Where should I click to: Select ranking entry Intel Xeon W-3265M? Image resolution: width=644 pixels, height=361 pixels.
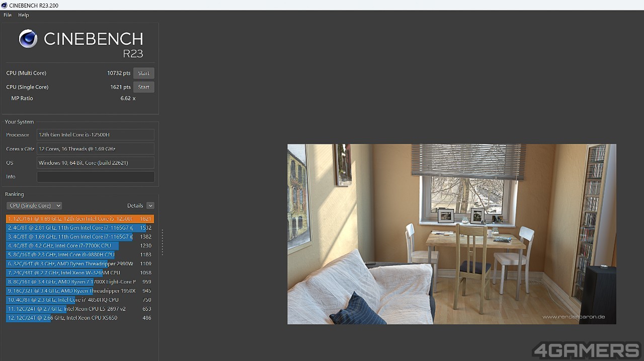click(x=80, y=273)
